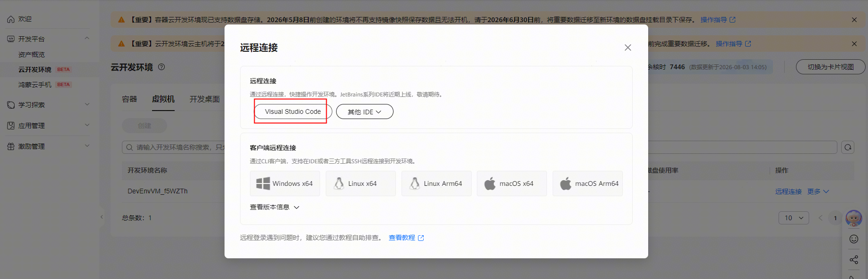Click the 操作 column header
This screenshot has width=868, height=279.
click(782, 170)
